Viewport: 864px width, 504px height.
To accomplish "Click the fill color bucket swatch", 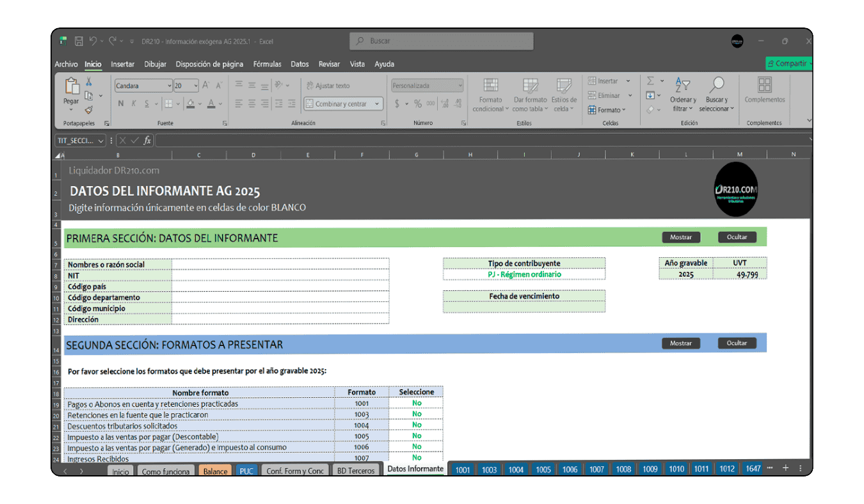I will tap(191, 104).
